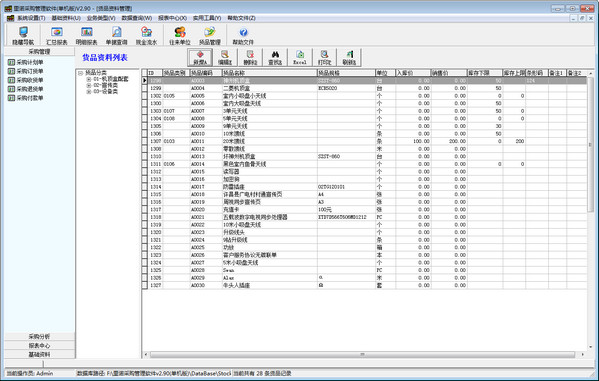The width and height of the screenshot is (599, 381).
Task: Open 采购订货单 in the sidebar
Action: tap(26, 71)
